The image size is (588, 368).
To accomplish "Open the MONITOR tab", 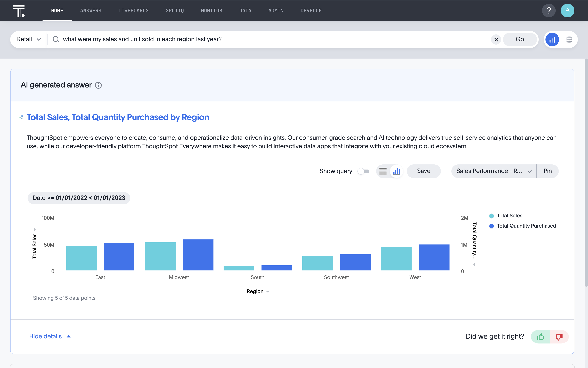I will click(211, 10).
